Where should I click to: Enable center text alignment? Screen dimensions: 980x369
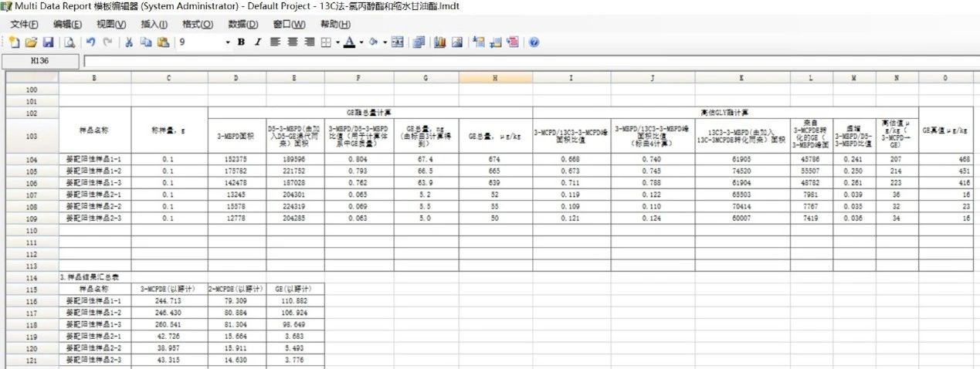pyautogui.click(x=292, y=42)
